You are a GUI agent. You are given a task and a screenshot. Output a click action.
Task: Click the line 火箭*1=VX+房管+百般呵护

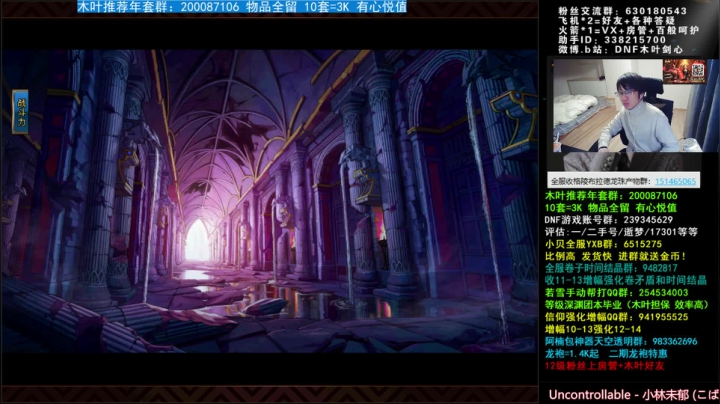(x=628, y=30)
